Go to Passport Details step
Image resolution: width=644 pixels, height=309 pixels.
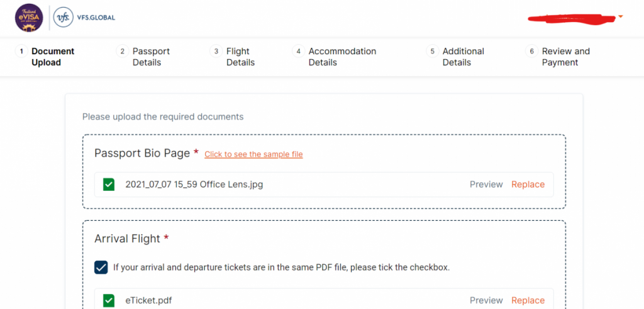pyautogui.click(x=151, y=57)
